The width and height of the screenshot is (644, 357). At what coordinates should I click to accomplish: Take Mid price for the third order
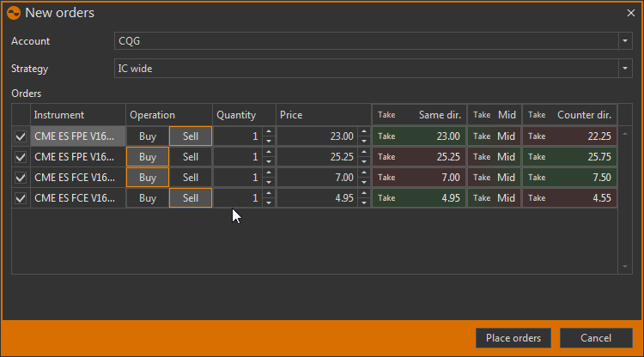(494, 177)
